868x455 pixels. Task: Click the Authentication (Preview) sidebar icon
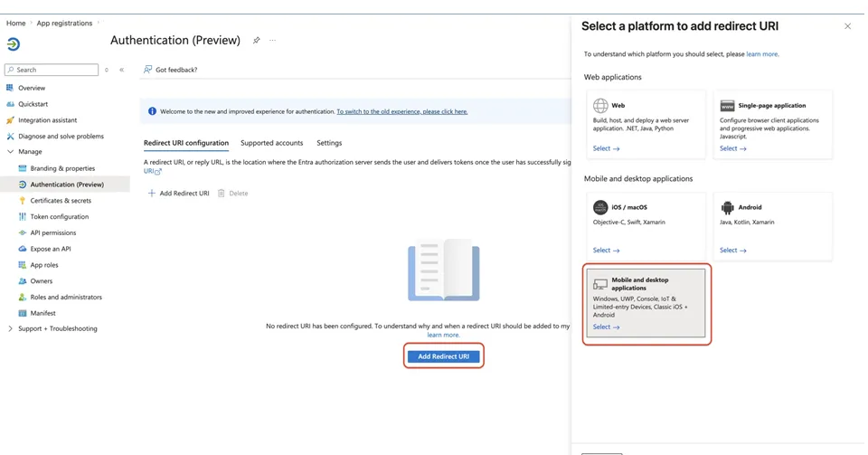click(22, 185)
